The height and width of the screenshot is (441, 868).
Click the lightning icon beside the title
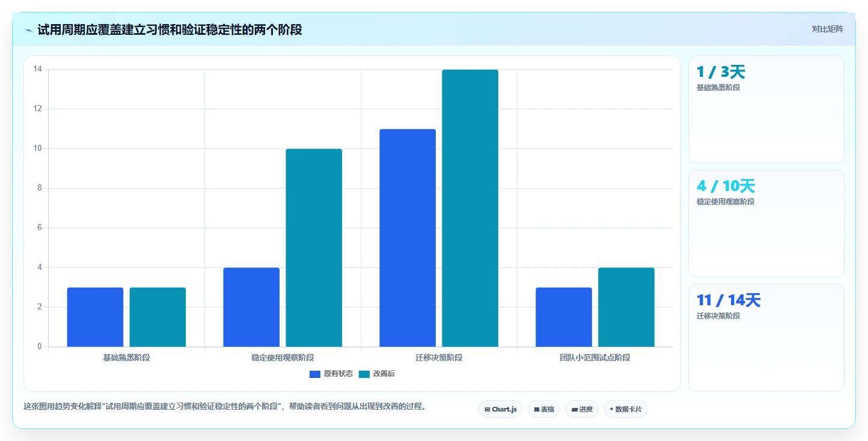[x=28, y=30]
